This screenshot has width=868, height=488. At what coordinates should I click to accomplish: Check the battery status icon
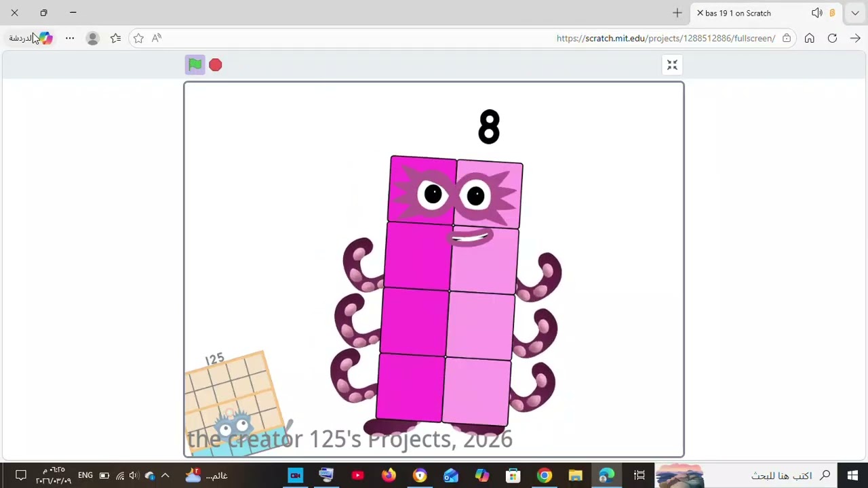click(x=104, y=476)
